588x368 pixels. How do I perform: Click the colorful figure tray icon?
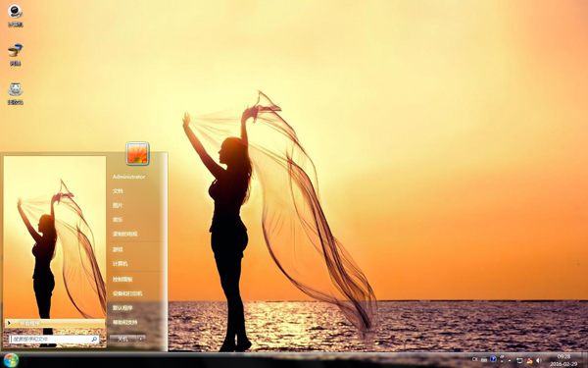529,360
